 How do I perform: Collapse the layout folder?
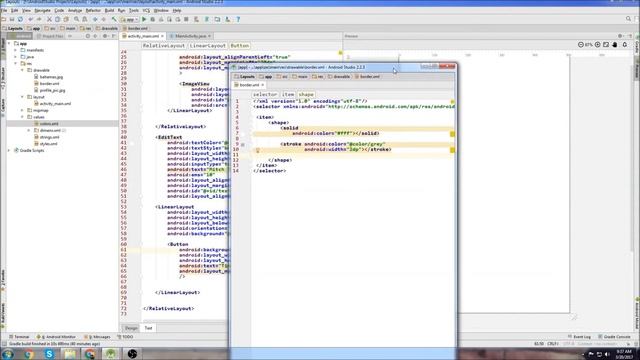[22, 97]
